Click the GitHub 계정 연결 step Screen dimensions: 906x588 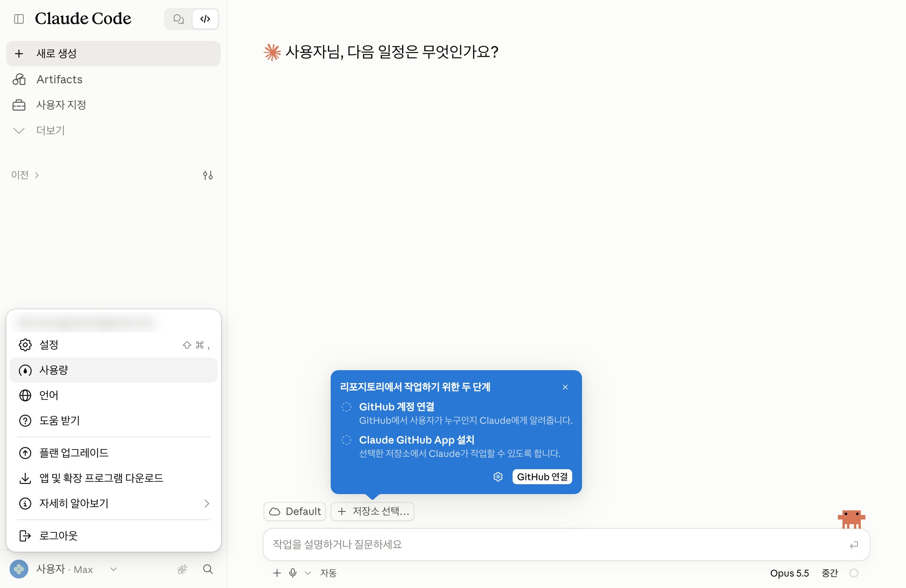[457, 413]
